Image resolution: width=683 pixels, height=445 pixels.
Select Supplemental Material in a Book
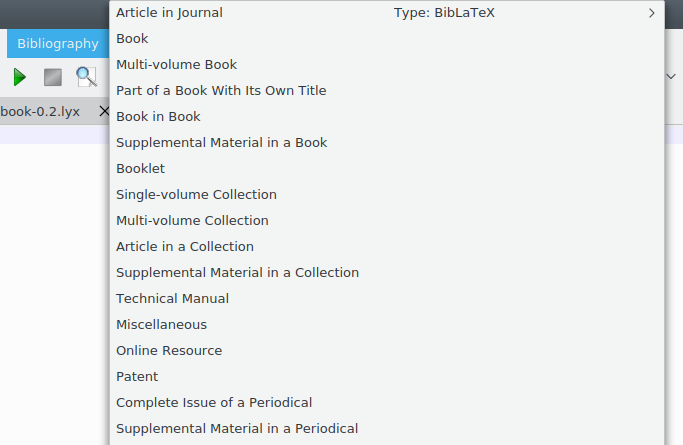[x=221, y=143]
